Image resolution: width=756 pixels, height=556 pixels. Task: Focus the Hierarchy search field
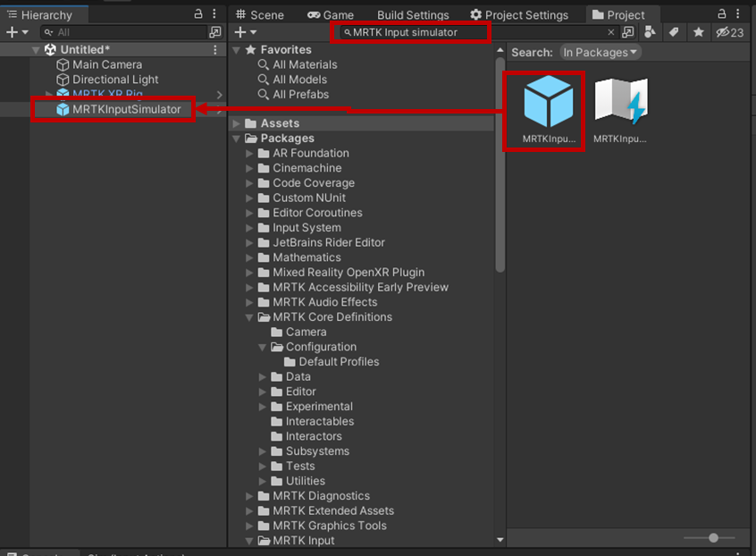pyautogui.click(x=124, y=32)
